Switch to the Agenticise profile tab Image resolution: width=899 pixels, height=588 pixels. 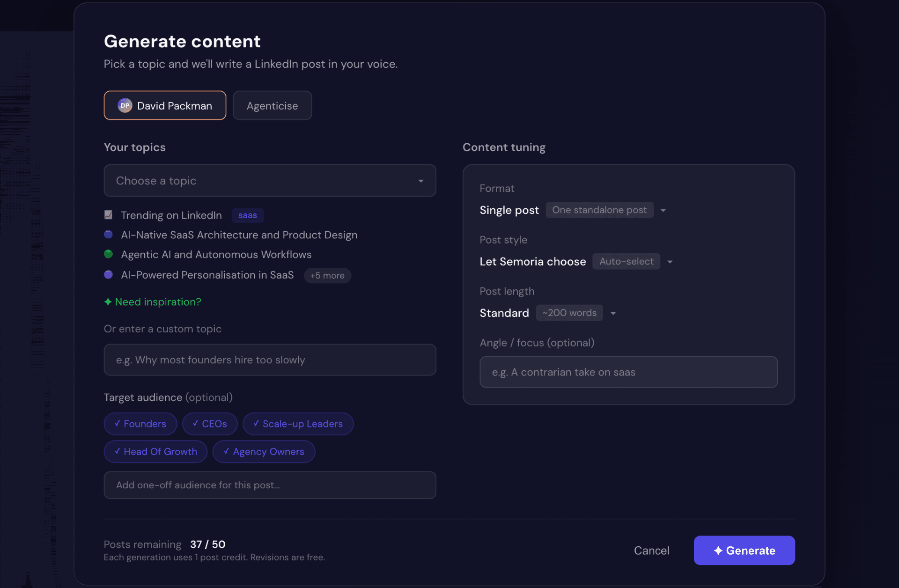272,106
